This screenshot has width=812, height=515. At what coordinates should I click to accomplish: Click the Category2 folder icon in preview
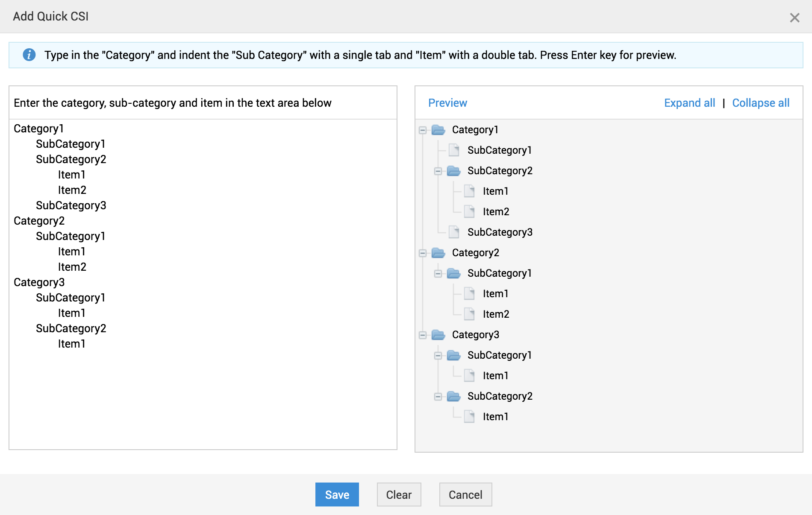point(438,253)
